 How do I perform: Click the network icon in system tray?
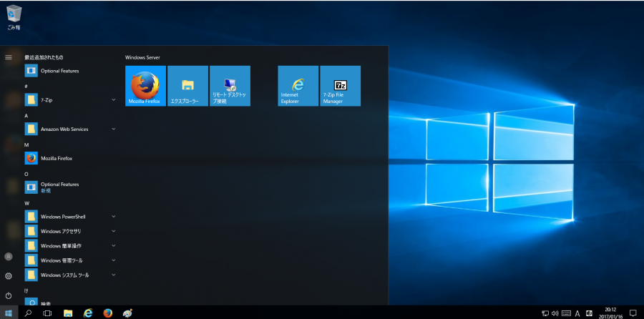tap(545, 313)
